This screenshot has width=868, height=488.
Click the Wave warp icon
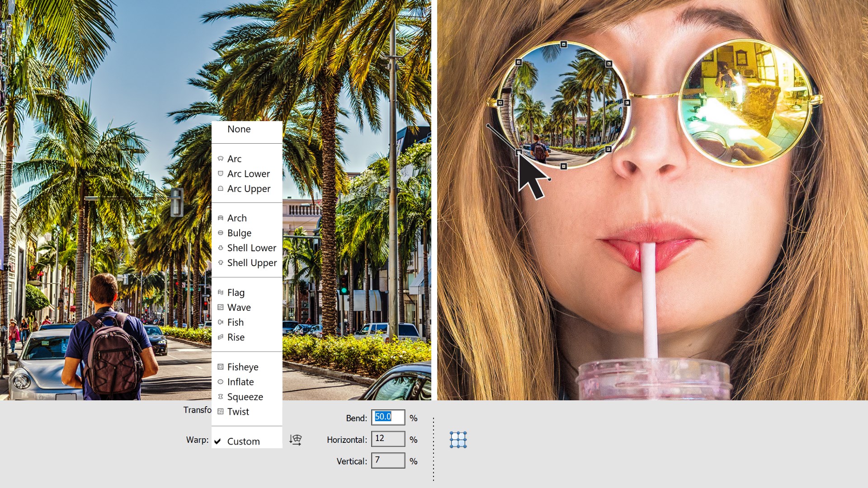(221, 307)
